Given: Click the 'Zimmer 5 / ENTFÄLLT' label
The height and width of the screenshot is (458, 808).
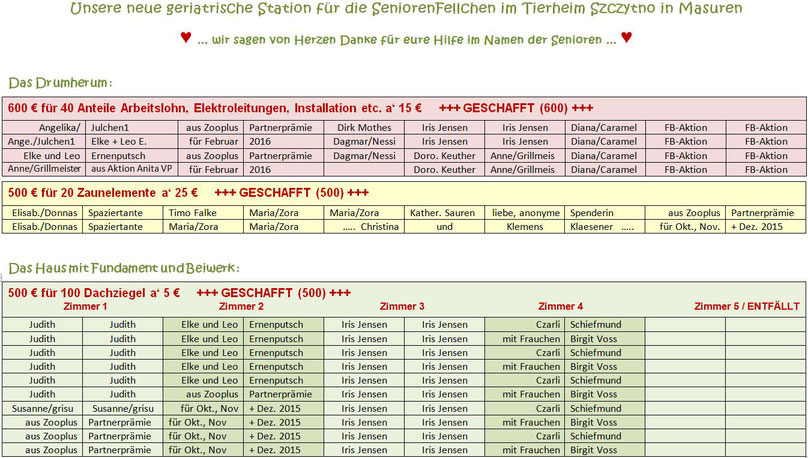Looking at the screenshot, I should coord(747,307).
